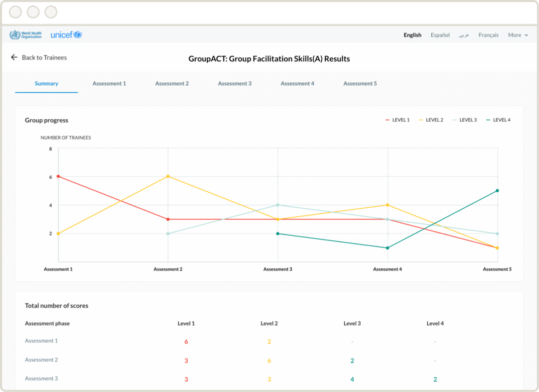The width and height of the screenshot is (539, 392).
Task: Toggle LEVEL 1 series in chart legend
Action: pos(400,120)
